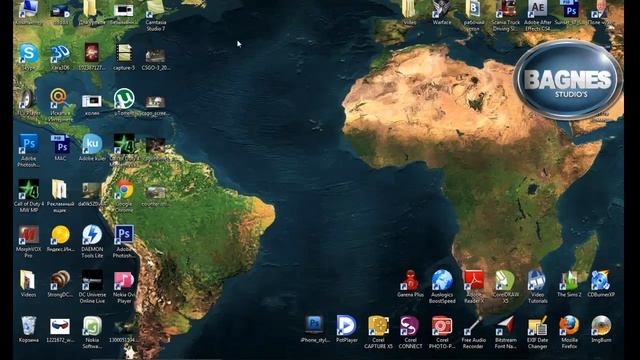640x360 pixels.
Task: Launch uTorrent from the desktop
Action: pos(124,98)
